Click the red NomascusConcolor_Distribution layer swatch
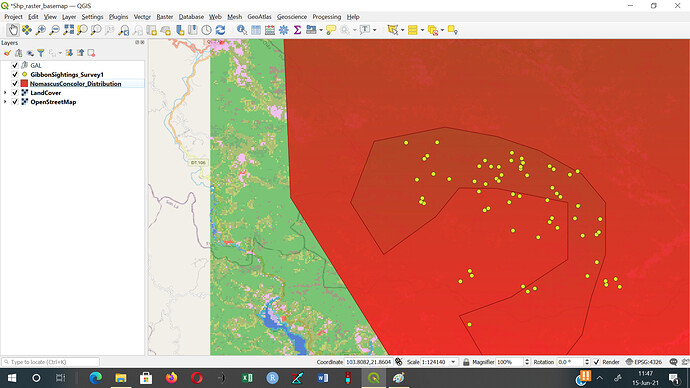690x388 pixels. tap(24, 84)
